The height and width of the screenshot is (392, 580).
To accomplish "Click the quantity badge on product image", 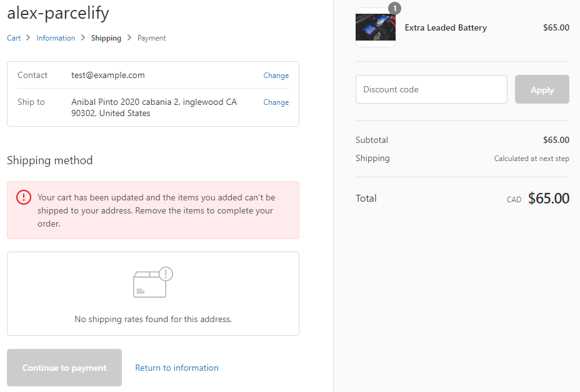I will (x=394, y=8).
